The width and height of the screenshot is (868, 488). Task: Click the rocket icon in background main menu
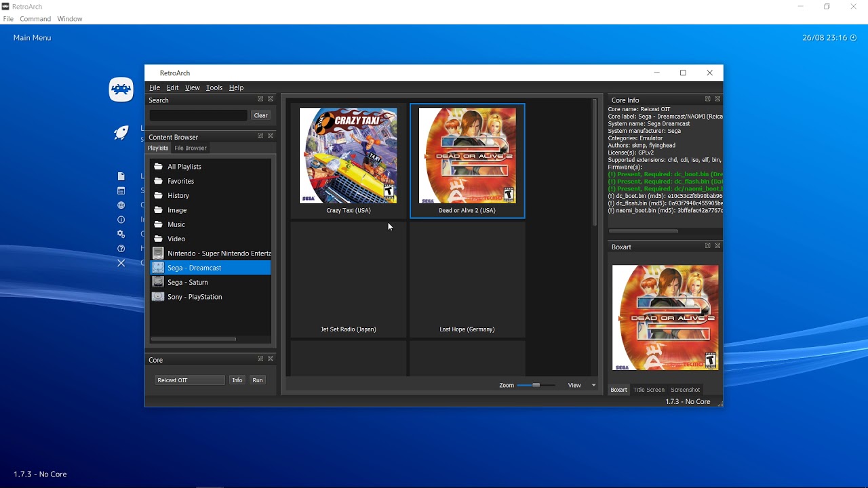(121, 133)
